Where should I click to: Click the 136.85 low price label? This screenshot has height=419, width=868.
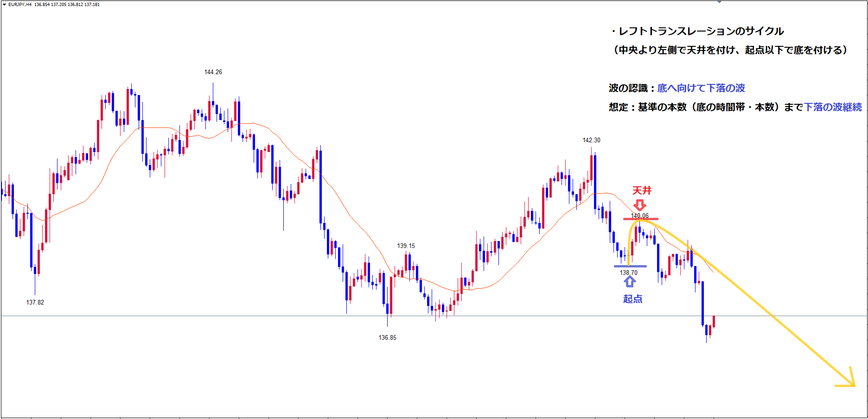387,337
